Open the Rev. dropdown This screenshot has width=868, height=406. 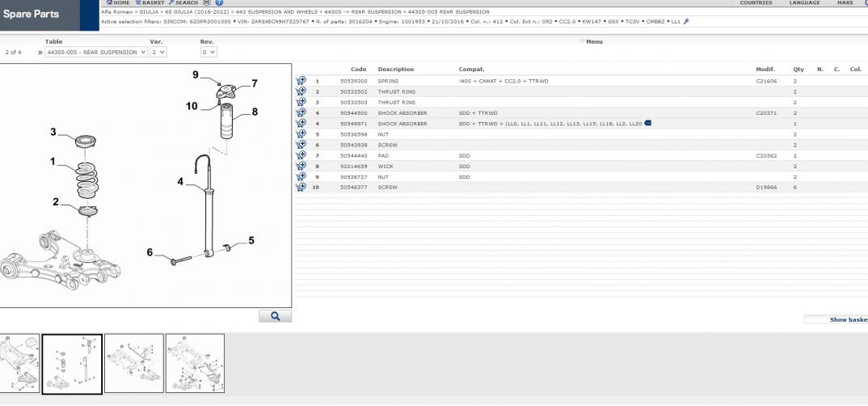[209, 52]
